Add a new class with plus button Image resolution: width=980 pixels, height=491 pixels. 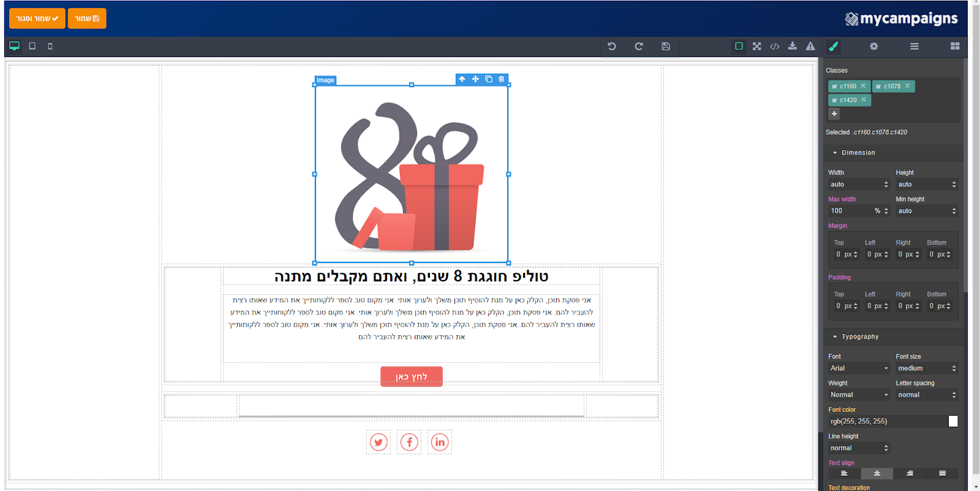coord(834,114)
